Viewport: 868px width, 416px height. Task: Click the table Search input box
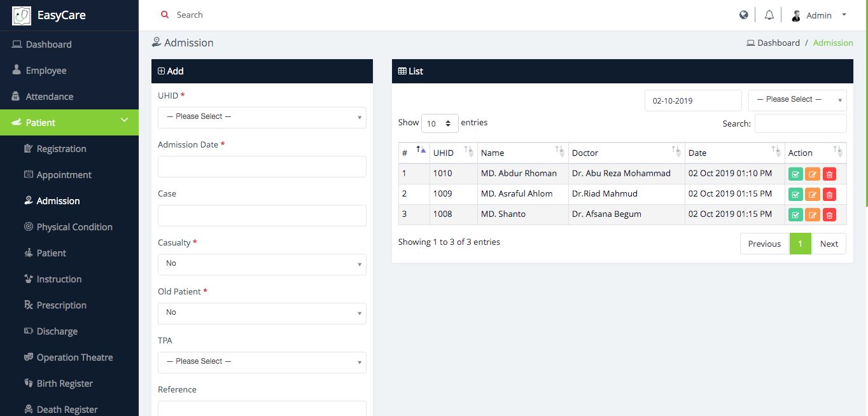pos(801,123)
